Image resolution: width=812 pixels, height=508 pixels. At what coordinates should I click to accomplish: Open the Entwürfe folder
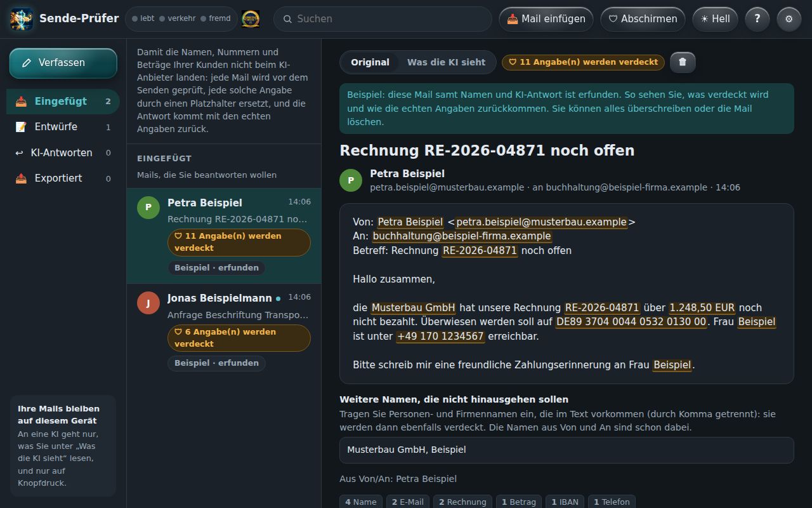click(63, 127)
